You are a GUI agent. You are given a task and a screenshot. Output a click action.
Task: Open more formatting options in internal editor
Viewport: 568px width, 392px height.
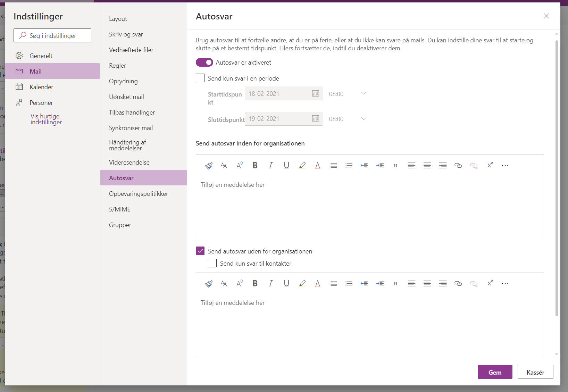pyautogui.click(x=505, y=166)
